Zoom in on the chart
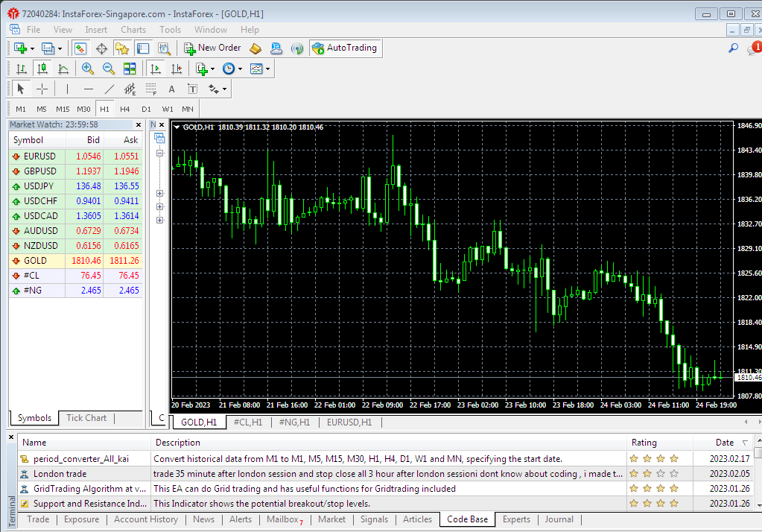The height and width of the screenshot is (532, 762). [88, 69]
